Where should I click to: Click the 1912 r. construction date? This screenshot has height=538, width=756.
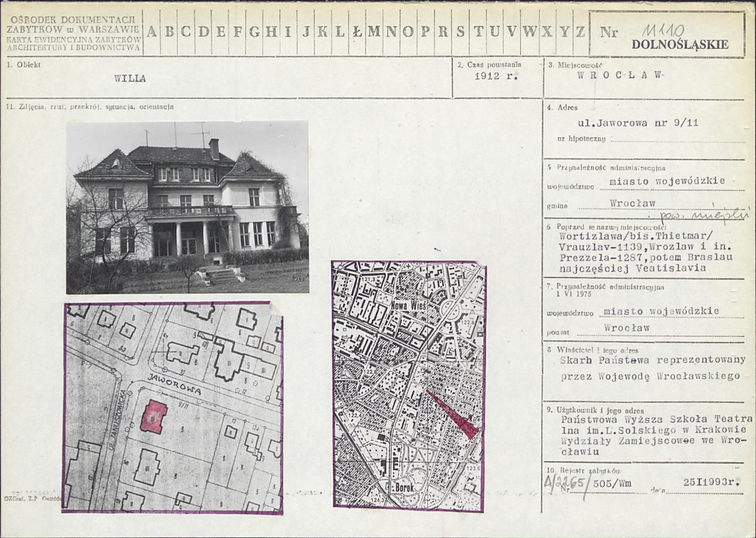tap(496, 76)
